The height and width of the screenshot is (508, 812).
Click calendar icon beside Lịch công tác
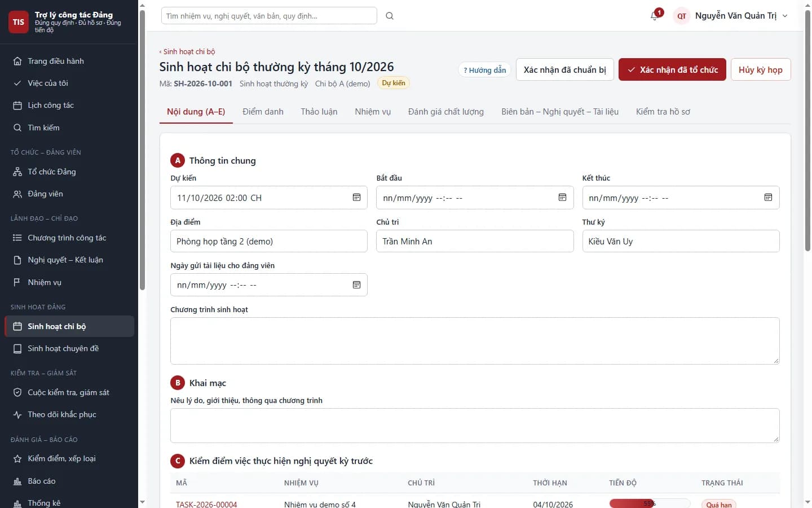(17, 106)
